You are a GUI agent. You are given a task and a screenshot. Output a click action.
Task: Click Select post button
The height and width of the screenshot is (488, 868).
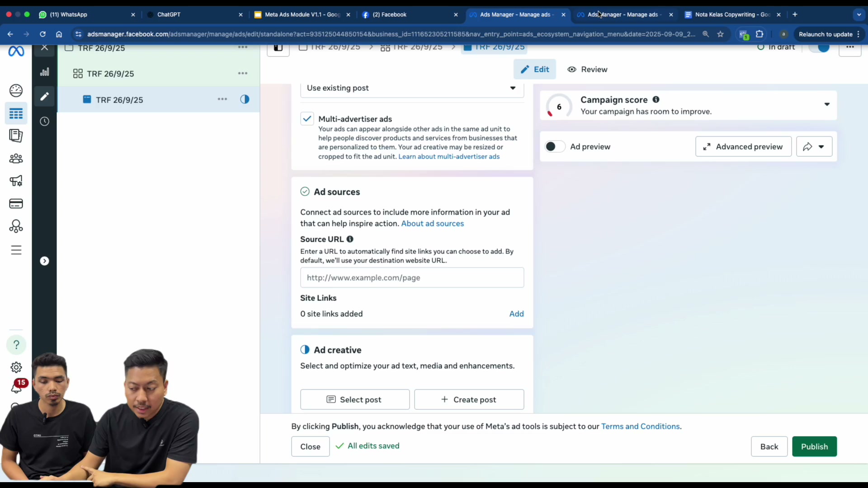(355, 399)
